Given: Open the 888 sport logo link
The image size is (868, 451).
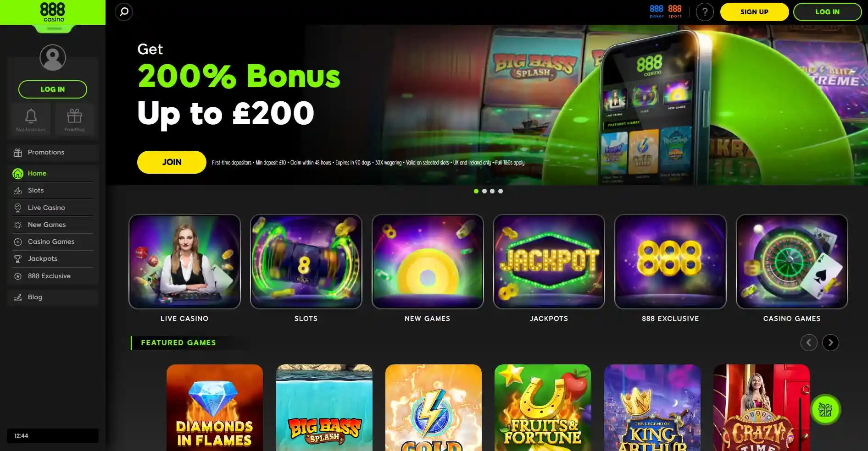Looking at the screenshot, I should 675,12.
